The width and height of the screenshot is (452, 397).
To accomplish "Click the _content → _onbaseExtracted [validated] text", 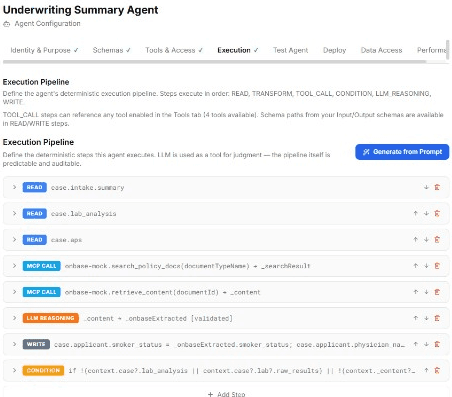I will point(158,318).
